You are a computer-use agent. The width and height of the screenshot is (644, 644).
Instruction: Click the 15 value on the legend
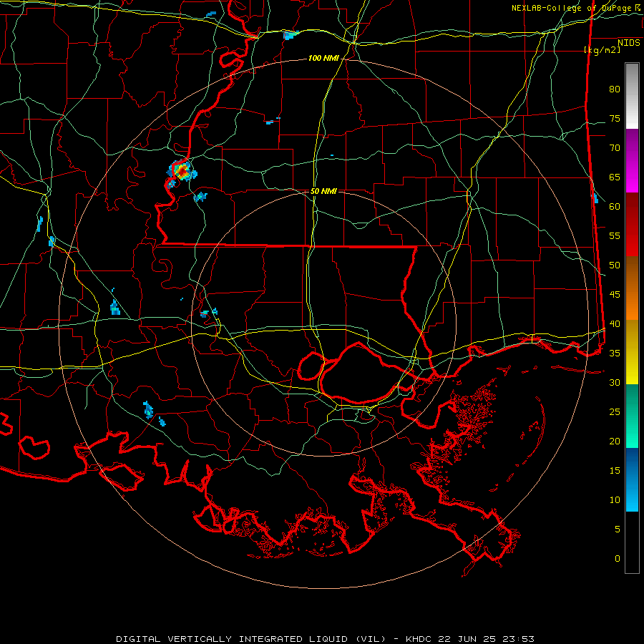(615, 471)
